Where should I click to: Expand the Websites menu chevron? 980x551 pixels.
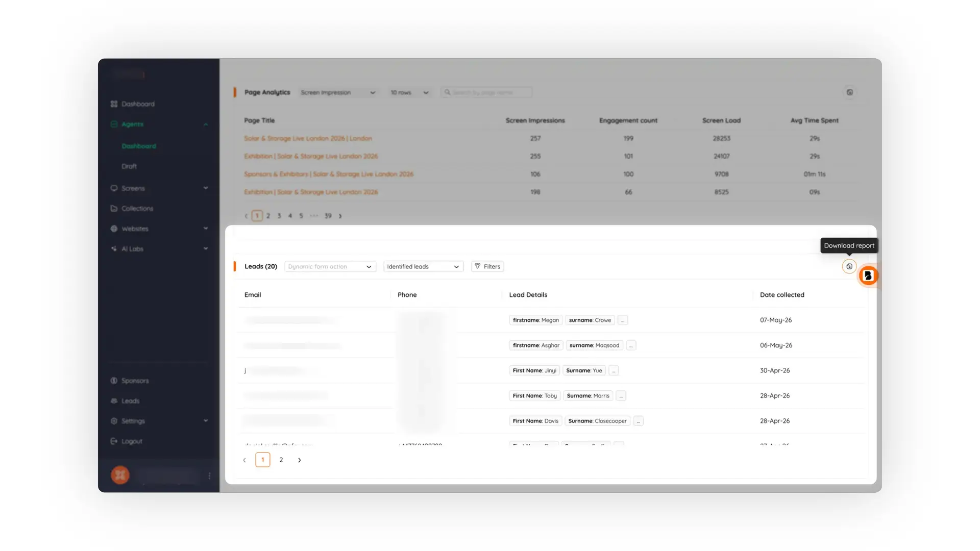pyautogui.click(x=206, y=229)
